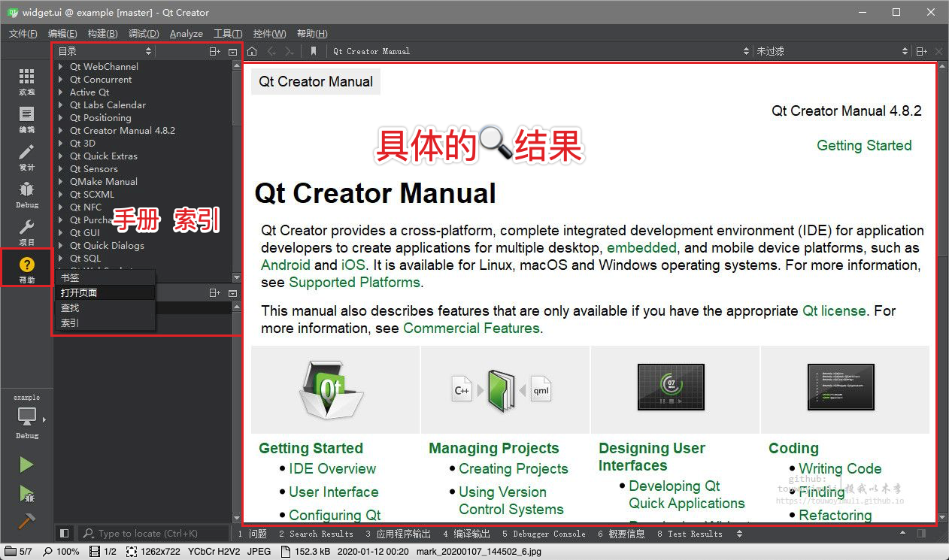Choose Bookmarks (书签) in the popup list
This screenshot has height=560, width=949.
[x=105, y=278]
